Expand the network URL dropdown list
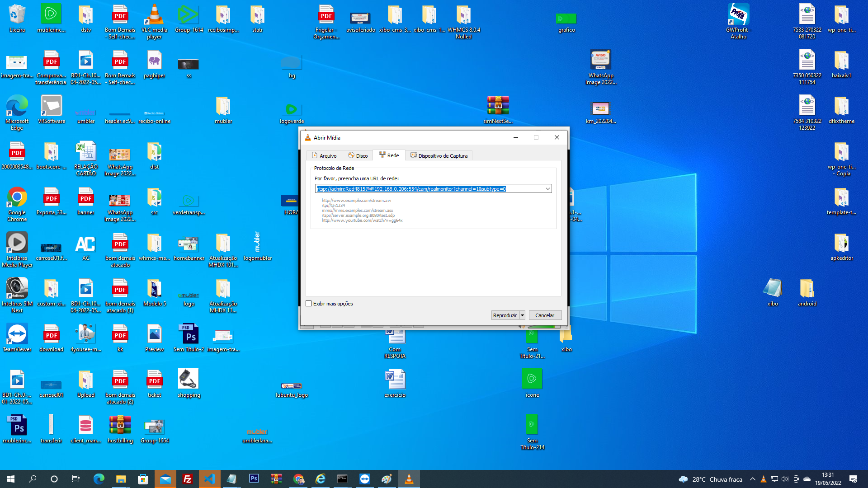Viewport: 868px width, 488px height. (x=547, y=189)
